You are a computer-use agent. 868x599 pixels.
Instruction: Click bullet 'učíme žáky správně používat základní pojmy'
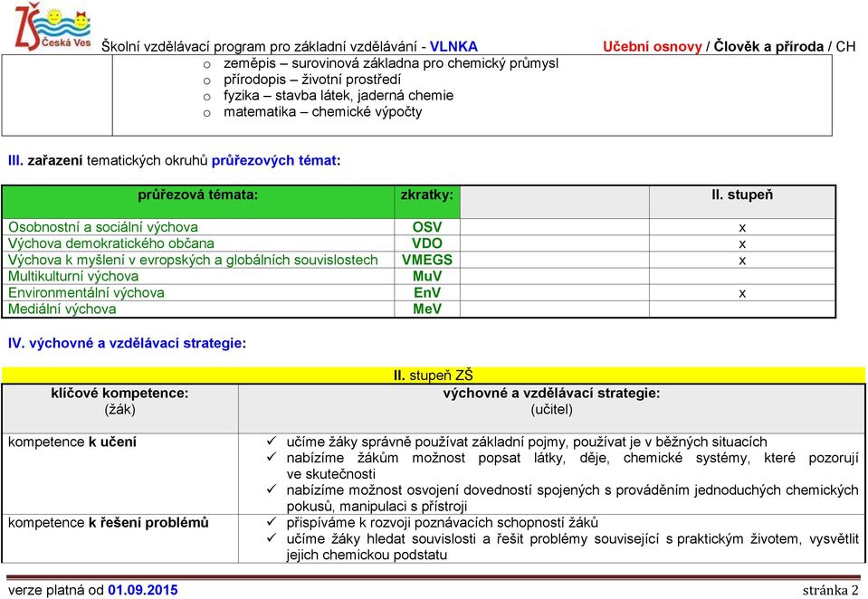pos(527,442)
